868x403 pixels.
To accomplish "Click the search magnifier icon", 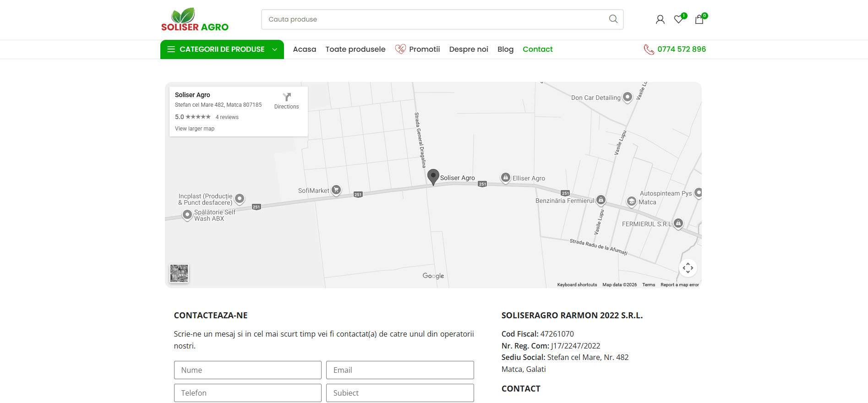I will (613, 19).
